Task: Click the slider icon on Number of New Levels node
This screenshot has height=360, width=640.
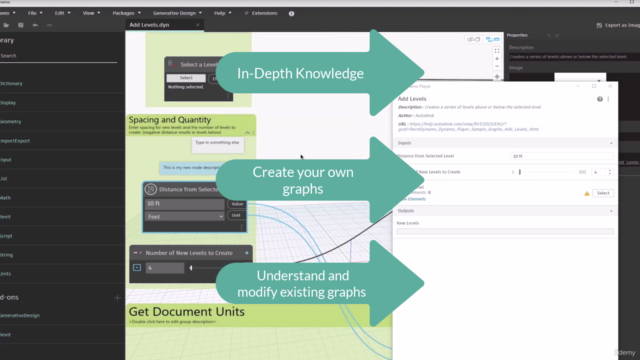Action: [138, 253]
